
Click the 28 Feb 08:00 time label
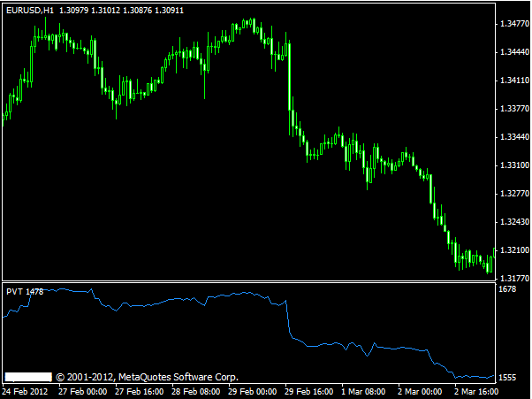(196, 392)
